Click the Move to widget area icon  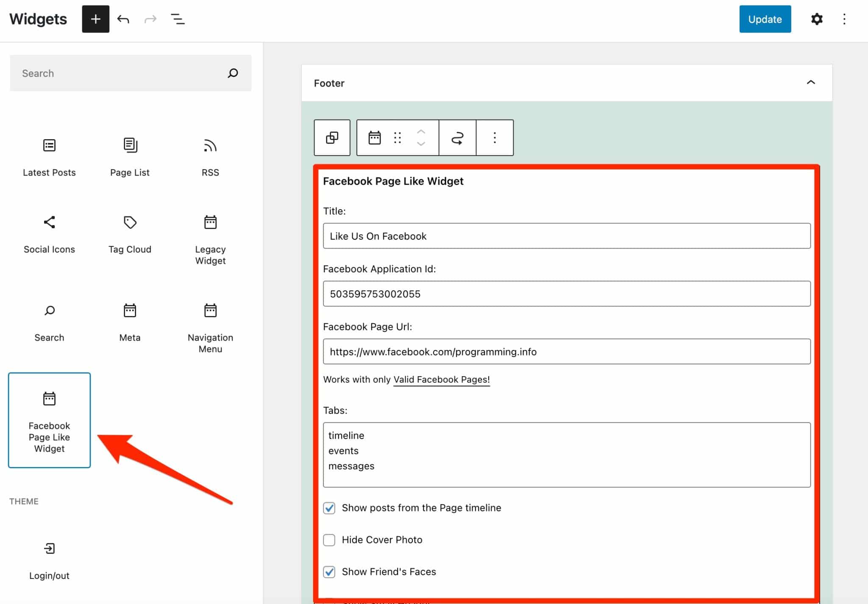click(457, 138)
